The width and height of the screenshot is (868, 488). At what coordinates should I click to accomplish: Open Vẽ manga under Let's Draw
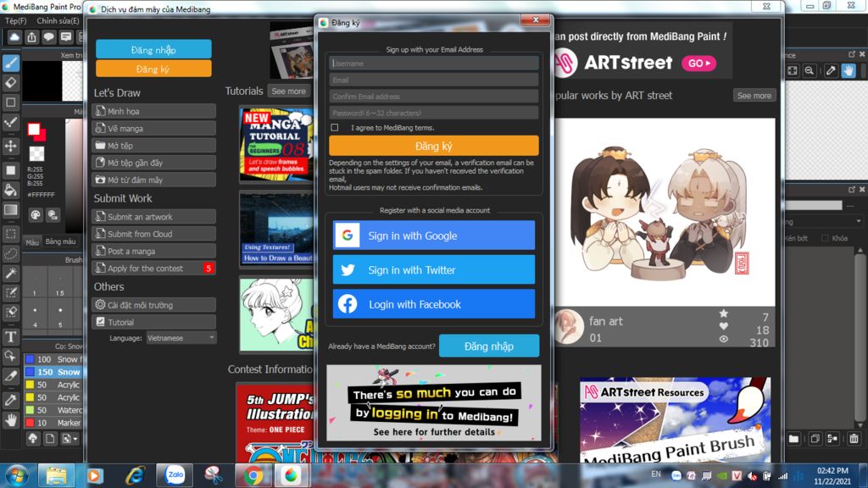tap(154, 129)
